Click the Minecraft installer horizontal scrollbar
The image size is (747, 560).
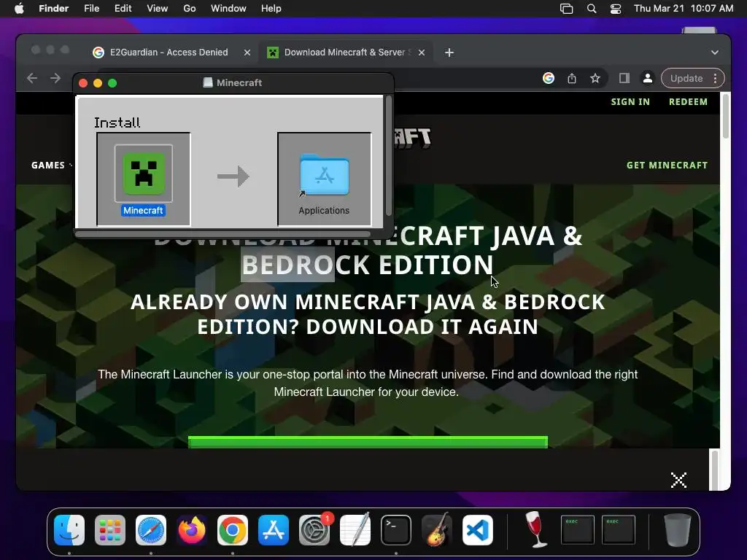(x=223, y=234)
